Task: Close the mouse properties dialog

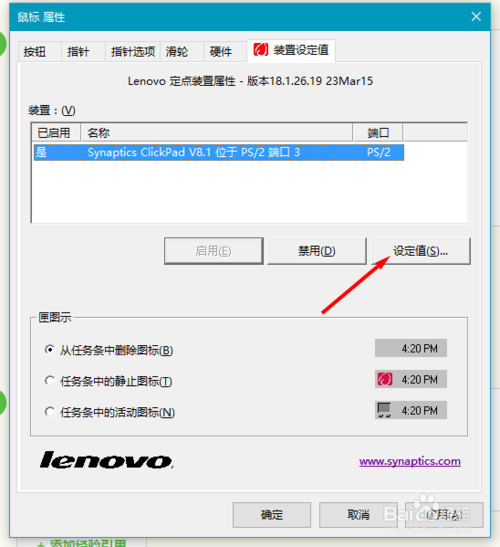Action: (x=476, y=16)
